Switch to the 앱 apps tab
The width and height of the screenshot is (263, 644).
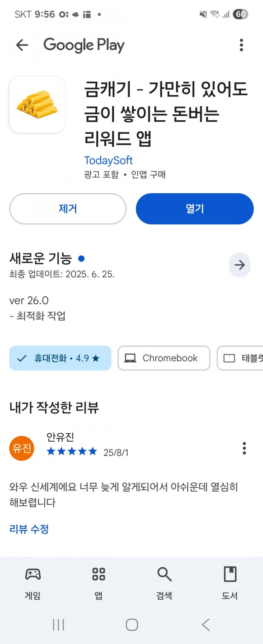tap(99, 583)
